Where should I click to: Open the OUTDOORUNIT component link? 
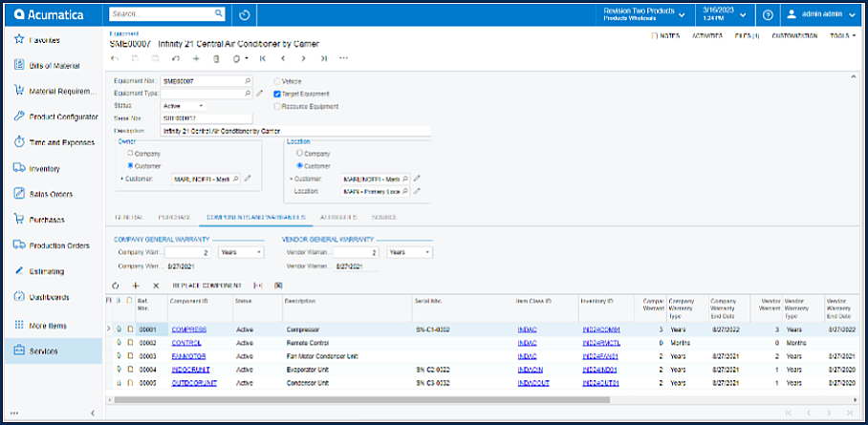click(x=194, y=383)
